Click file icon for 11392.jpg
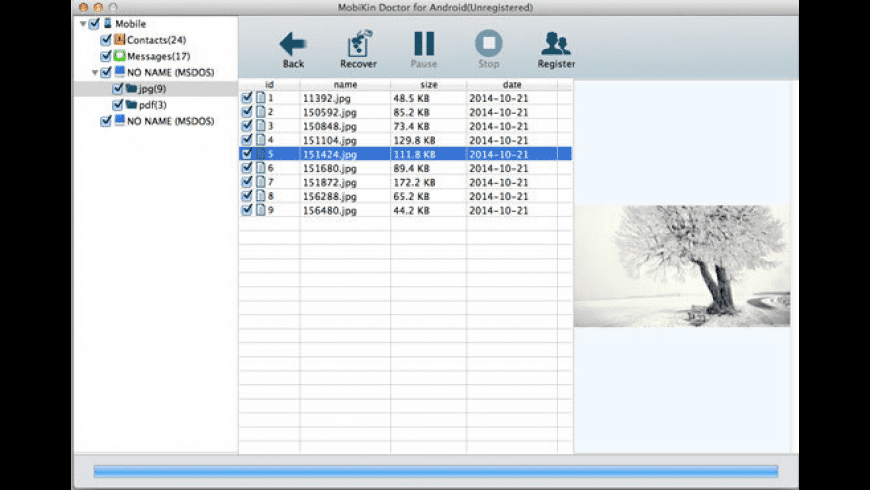Screen dimensions: 870x490 coord(260,98)
